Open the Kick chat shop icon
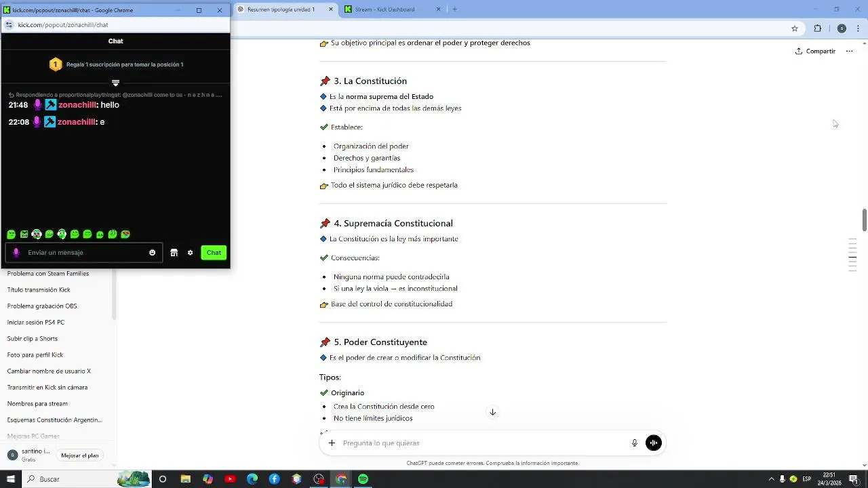 pos(174,253)
